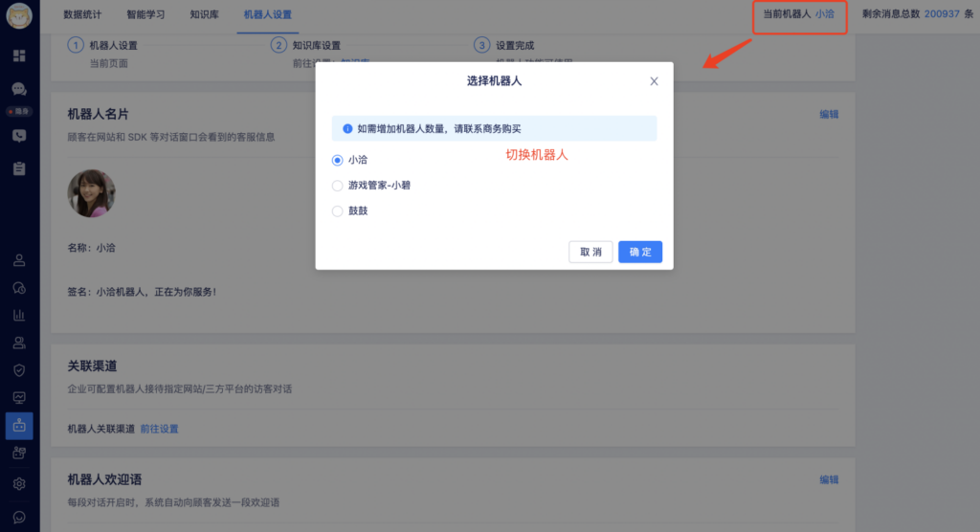The height and width of the screenshot is (532, 980).
Task: Open the shield quality check icon
Action: click(x=19, y=370)
